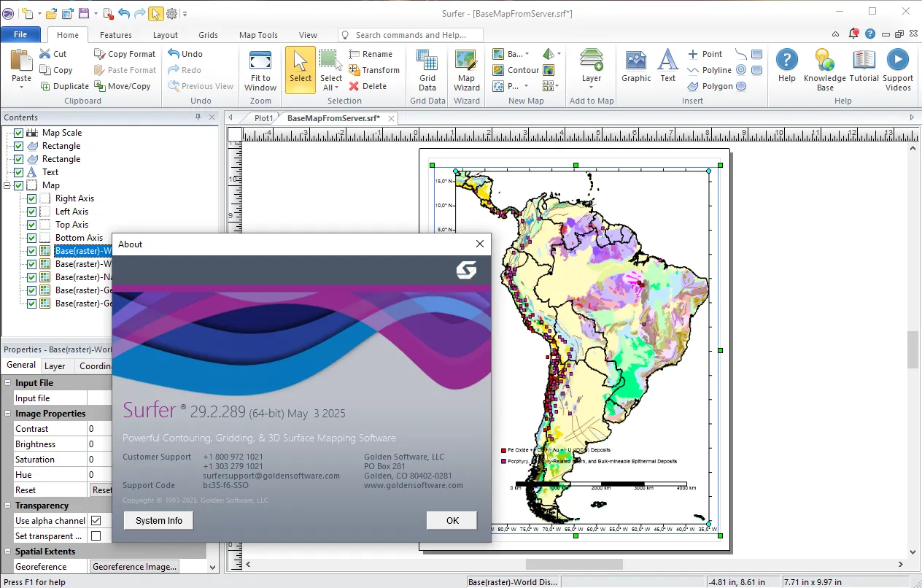Open the File menu
The width and height of the screenshot is (922, 588).
tap(20, 34)
